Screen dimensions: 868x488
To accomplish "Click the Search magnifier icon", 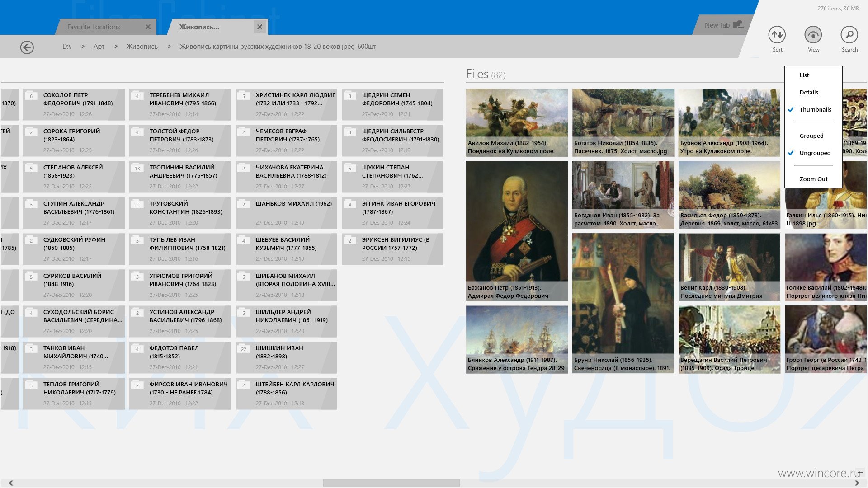I will click(x=849, y=35).
